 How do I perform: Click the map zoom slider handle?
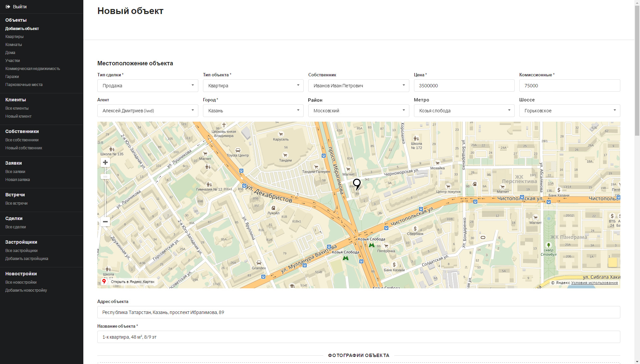click(105, 177)
